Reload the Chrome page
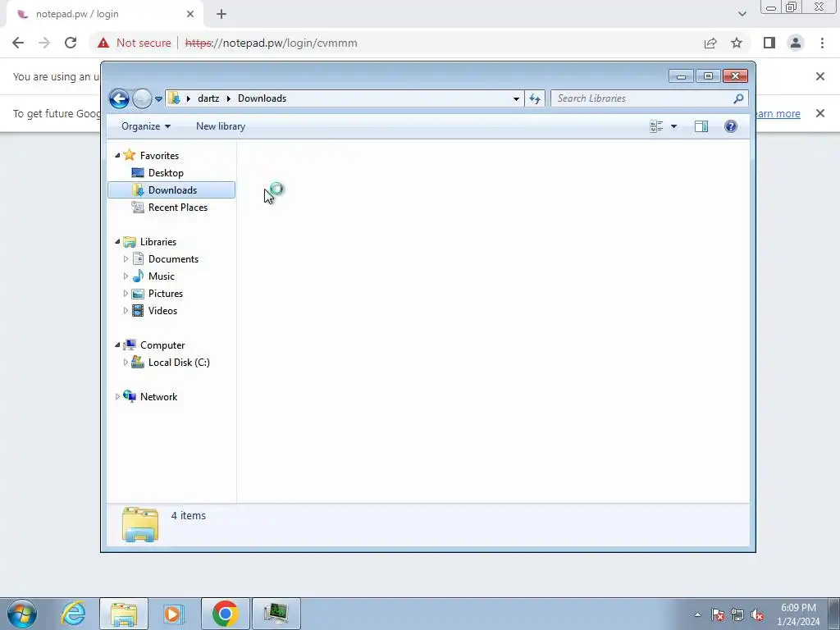Image resolution: width=840 pixels, height=630 pixels. pyautogui.click(x=71, y=43)
